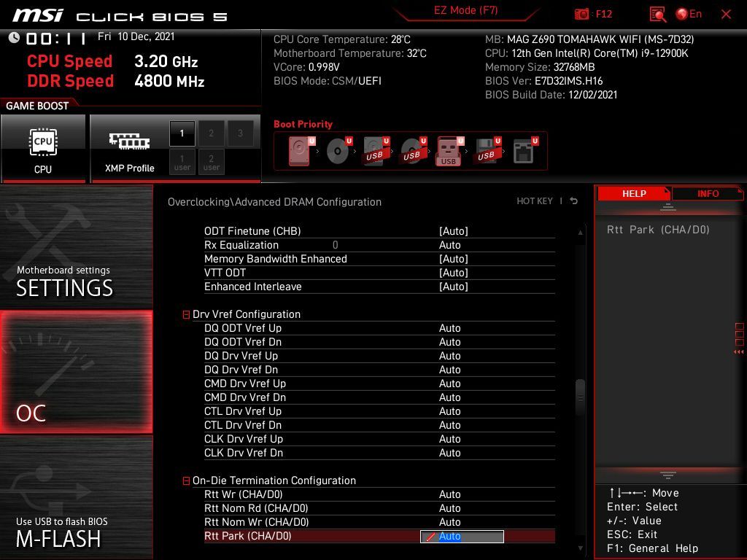Open the BIOS search magnifier icon

(x=658, y=15)
